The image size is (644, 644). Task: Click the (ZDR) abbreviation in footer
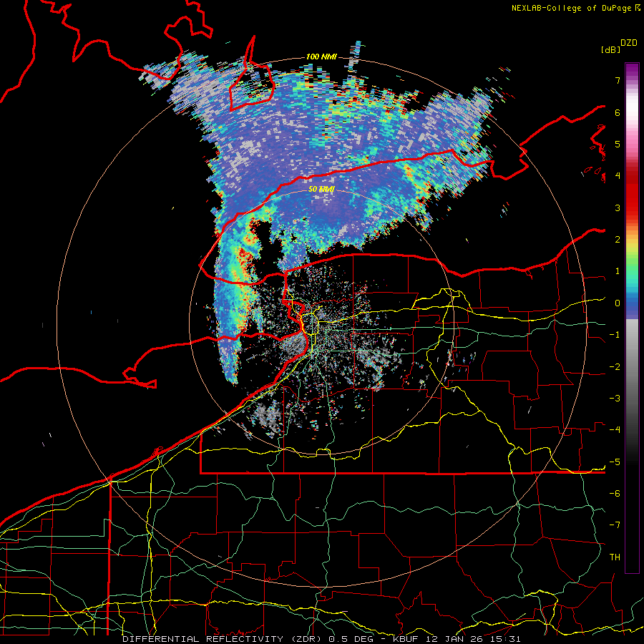click(x=306, y=639)
